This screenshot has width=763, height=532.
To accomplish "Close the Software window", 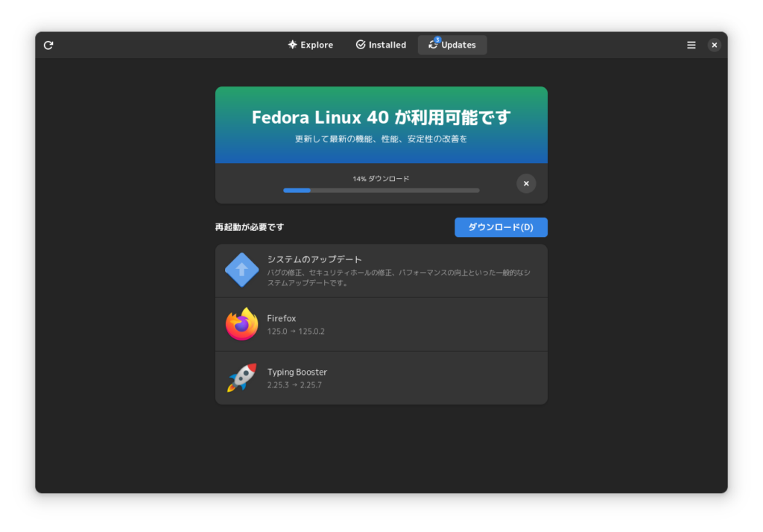I will [x=714, y=45].
